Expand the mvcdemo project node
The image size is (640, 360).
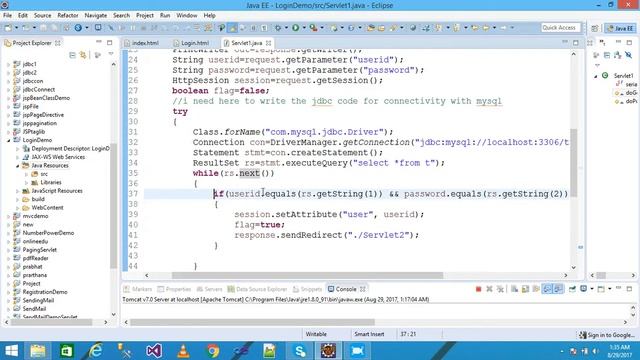pyautogui.click(x=9, y=216)
